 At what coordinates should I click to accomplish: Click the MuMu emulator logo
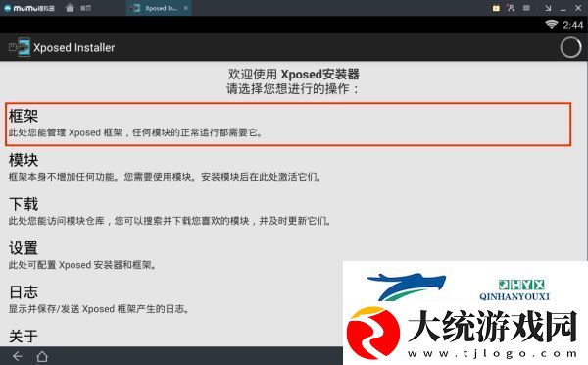(x=29, y=8)
